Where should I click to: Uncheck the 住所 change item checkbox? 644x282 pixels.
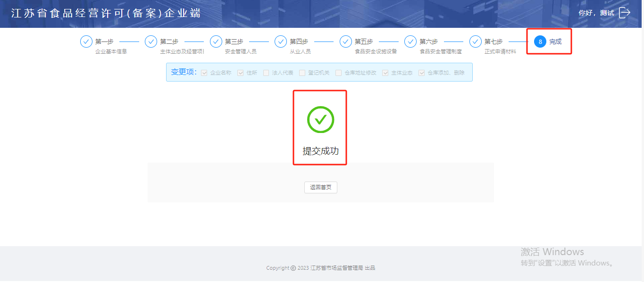[x=241, y=73]
